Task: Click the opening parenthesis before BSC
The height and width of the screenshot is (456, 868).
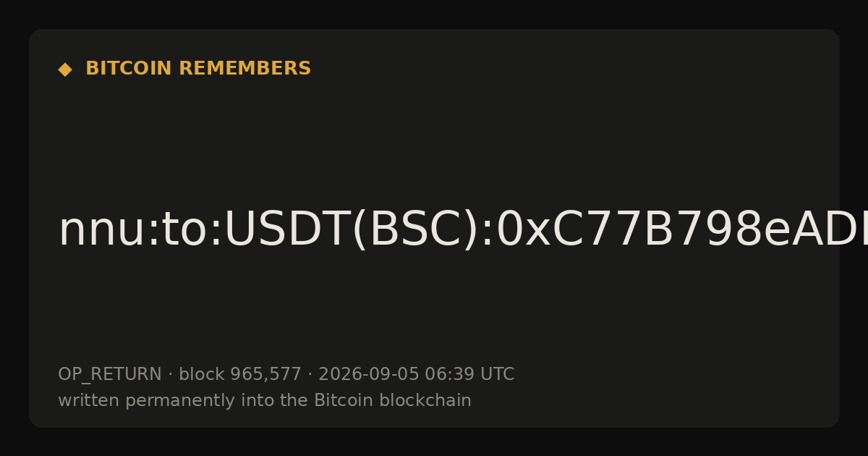Action: [x=359, y=230]
